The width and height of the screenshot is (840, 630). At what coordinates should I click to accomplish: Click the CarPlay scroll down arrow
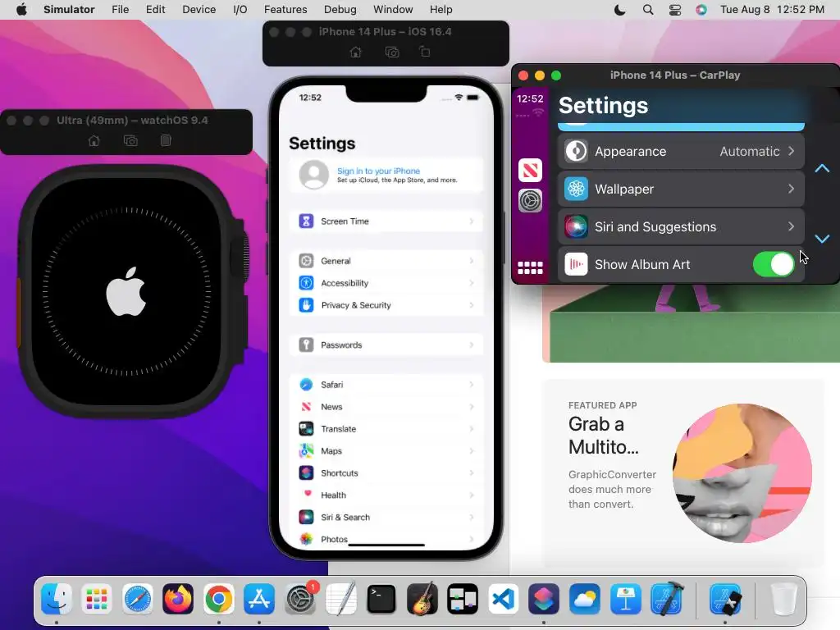pyautogui.click(x=822, y=239)
